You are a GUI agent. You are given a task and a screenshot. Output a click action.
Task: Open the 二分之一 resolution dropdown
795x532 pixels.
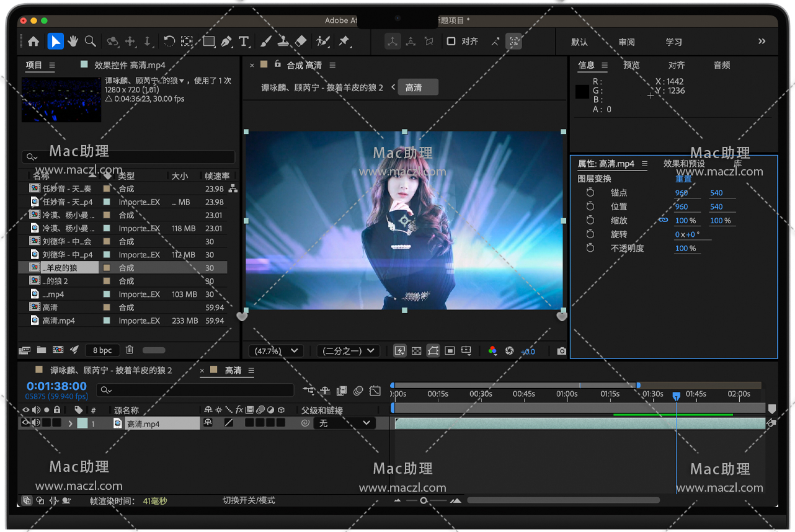[348, 351]
